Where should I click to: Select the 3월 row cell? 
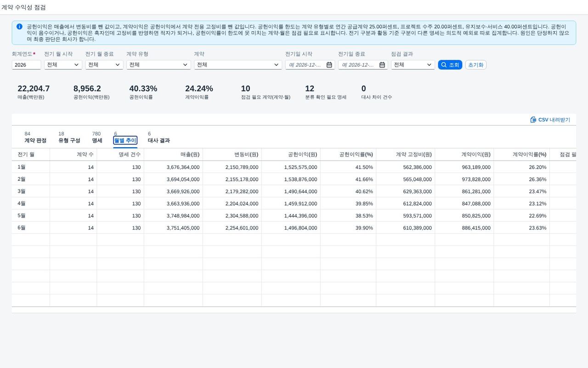31,191
